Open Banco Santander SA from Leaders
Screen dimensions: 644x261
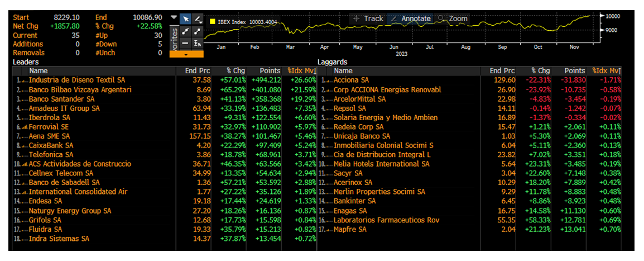pyautogui.click(x=61, y=99)
